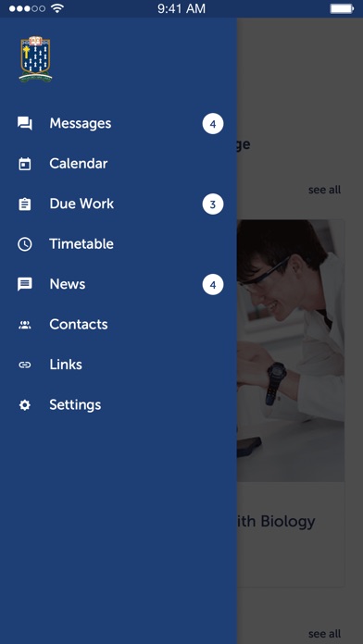Tap the News speech bubble icon
Image resolution: width=363 pixels, height=644 pixels.
tap(25, 284)
